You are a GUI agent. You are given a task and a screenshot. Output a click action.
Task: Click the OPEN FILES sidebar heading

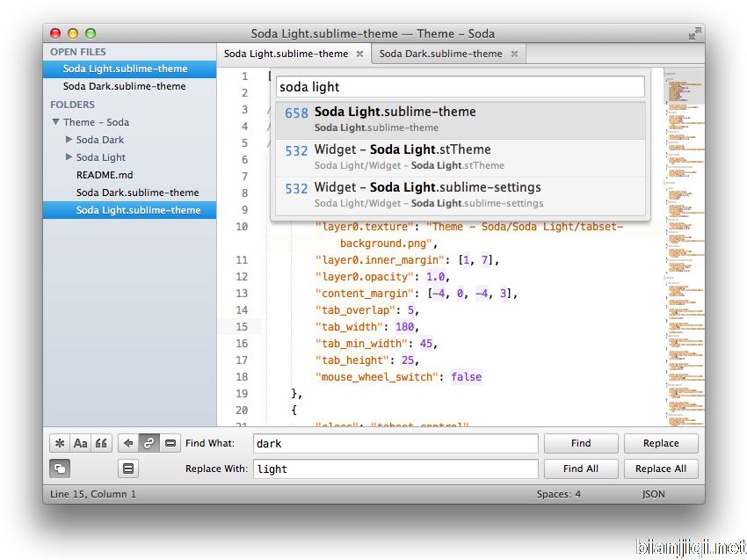point(78,52)
